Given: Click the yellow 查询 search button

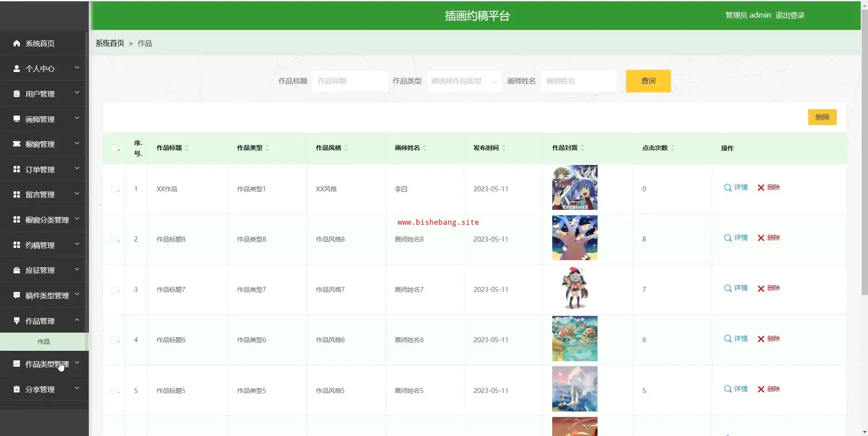Looking at the screenshot, I should [648, 81].
